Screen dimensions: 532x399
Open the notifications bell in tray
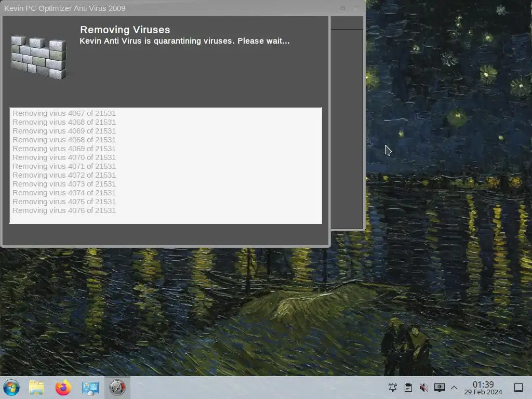tap(393, 388)
